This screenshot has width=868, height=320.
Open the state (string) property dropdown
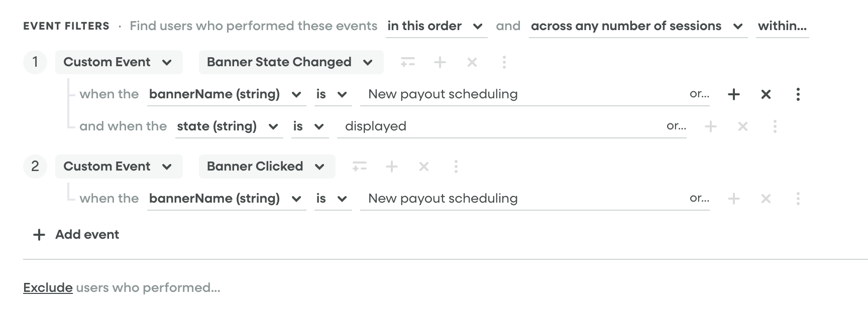pyautogui.click(x=227, y=126)
